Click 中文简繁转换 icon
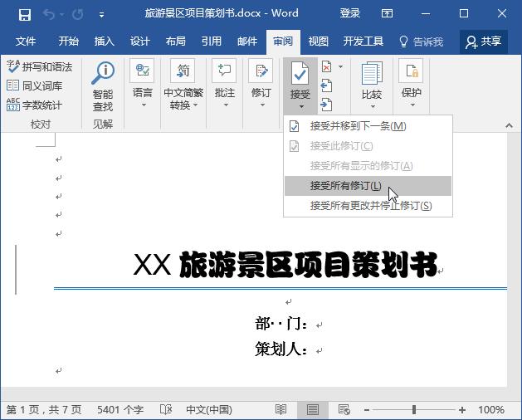This screenshot has height=420, width=522. 183,71
